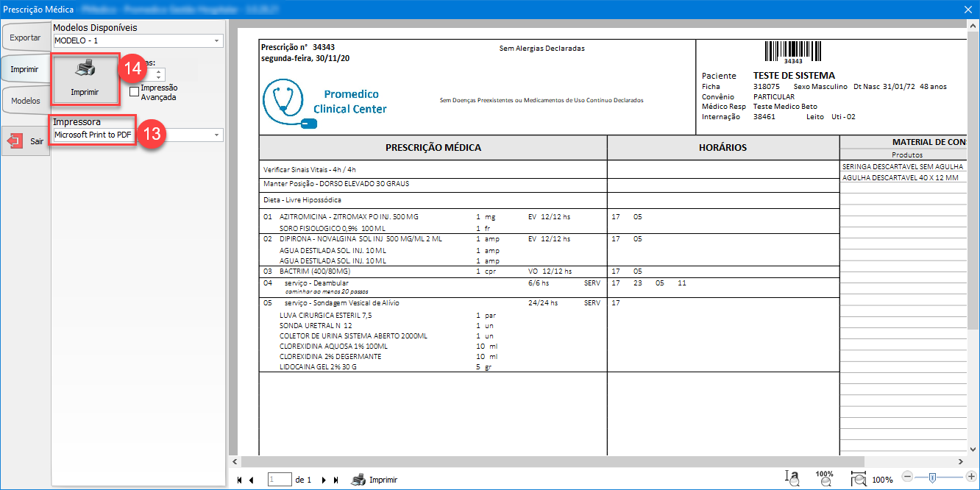Click the zoom slider handle
The width and height of the screenshot is (980, 490).
(932, 477)
